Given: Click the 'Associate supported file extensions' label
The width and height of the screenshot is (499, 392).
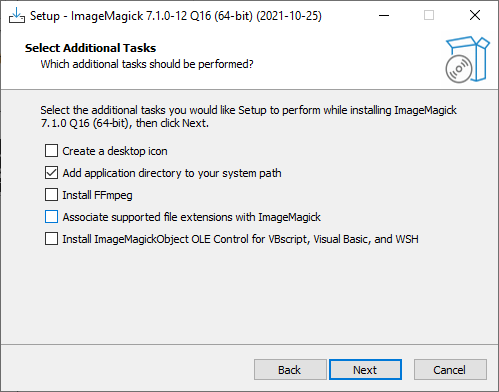Looking at the screenshot, I should (x=192, y=217).
